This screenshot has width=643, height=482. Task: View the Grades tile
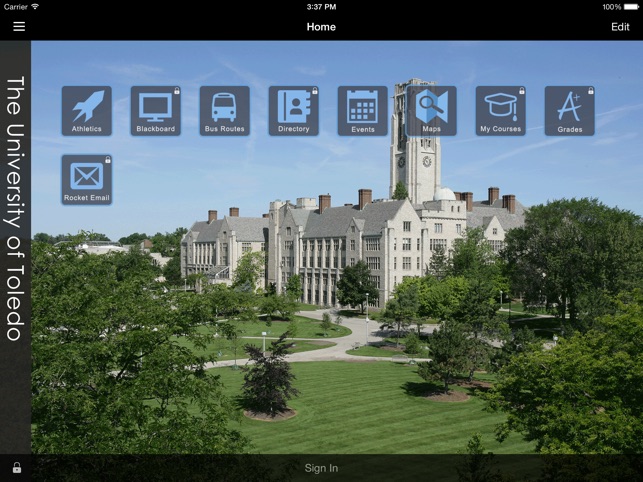pyautogui.click(x=570, y=111)
